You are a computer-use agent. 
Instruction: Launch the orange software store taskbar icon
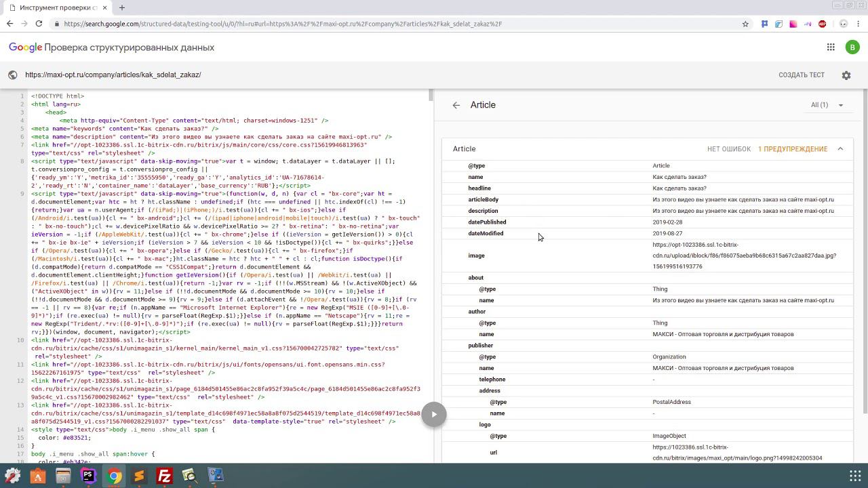(37, 476)
